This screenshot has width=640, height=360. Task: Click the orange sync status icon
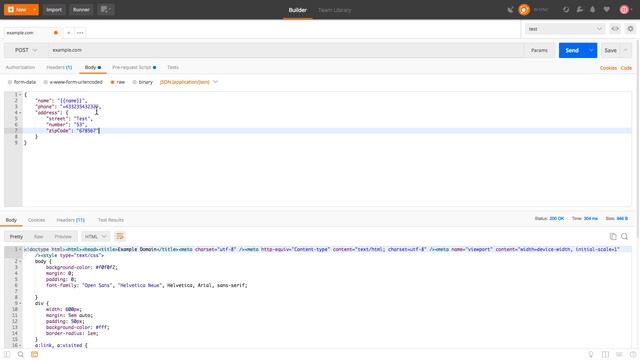coord(524,9)
